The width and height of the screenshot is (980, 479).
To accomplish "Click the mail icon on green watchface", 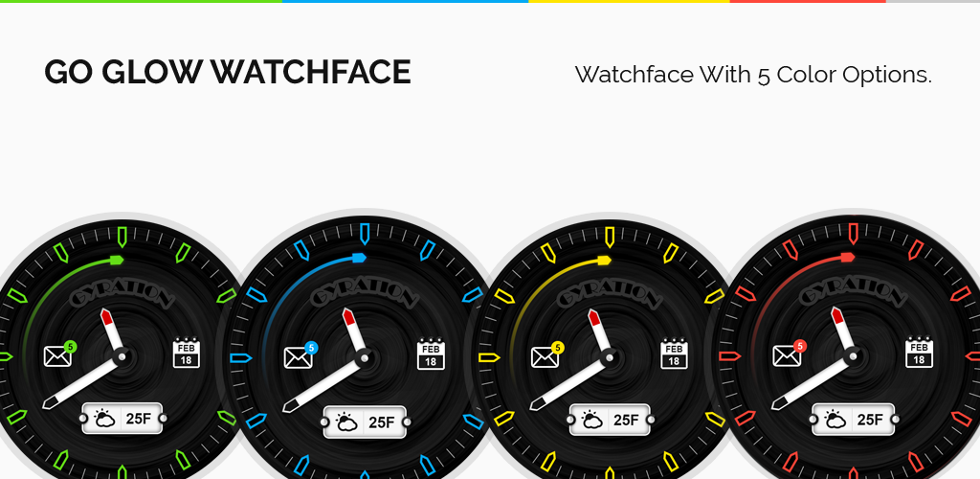I will [57, 357].
